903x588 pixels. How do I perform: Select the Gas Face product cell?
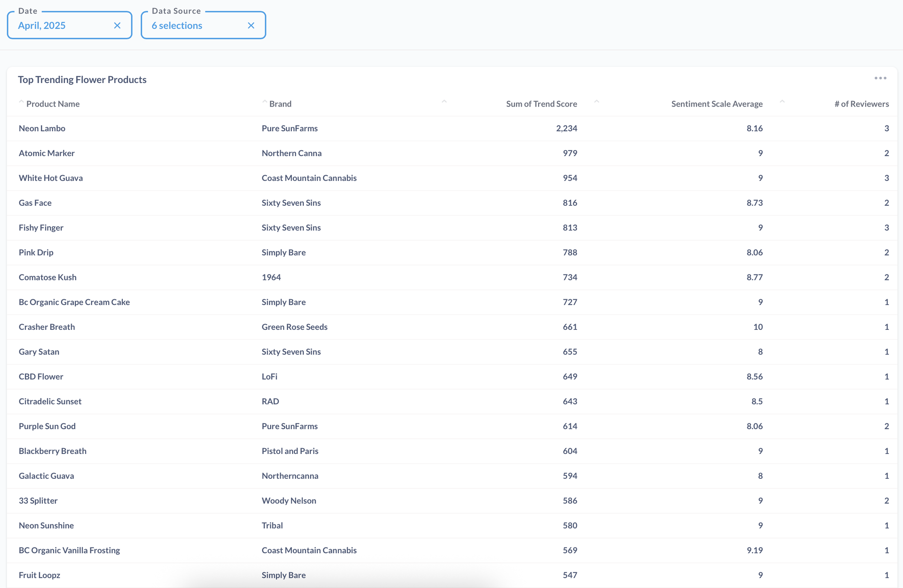pyautogui.click(x=35, y=203)
